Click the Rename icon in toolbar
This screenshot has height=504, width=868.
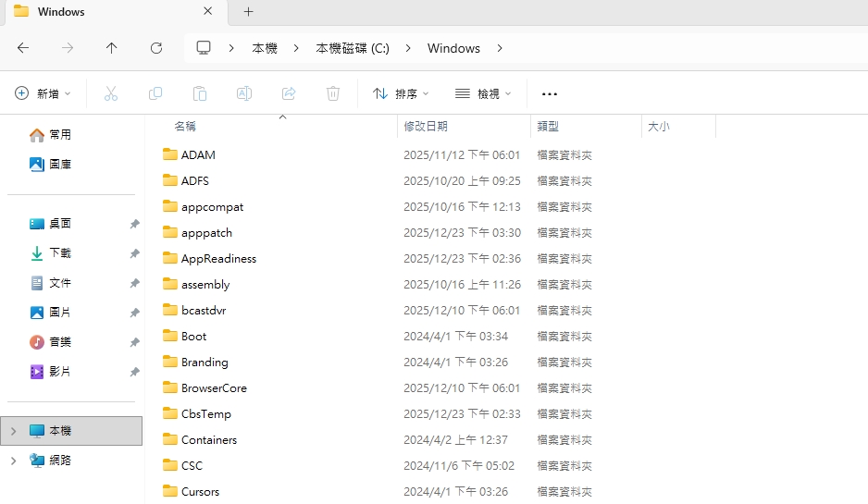pyautogui.click(x=244, y=93)
